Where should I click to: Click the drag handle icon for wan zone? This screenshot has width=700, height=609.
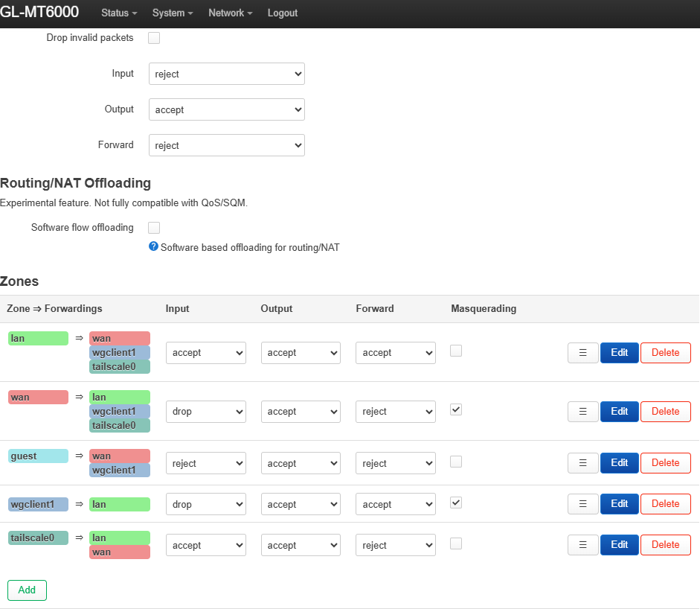583,412
